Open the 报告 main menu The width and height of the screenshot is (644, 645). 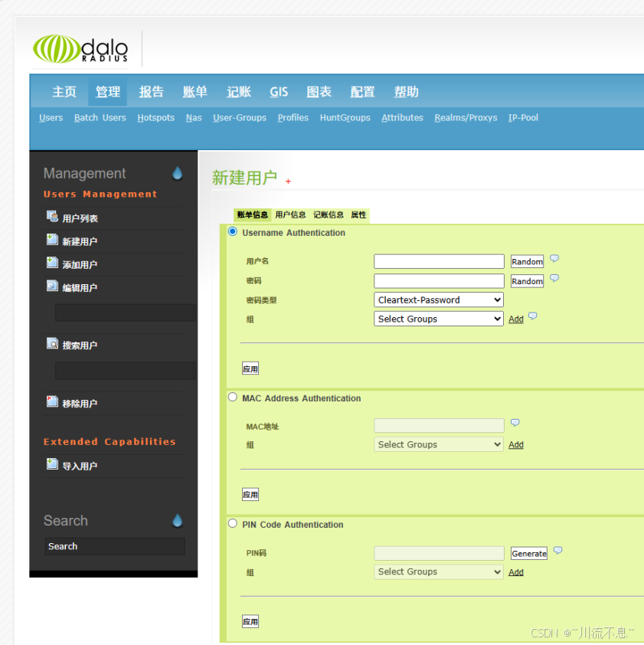coord(152,91)
